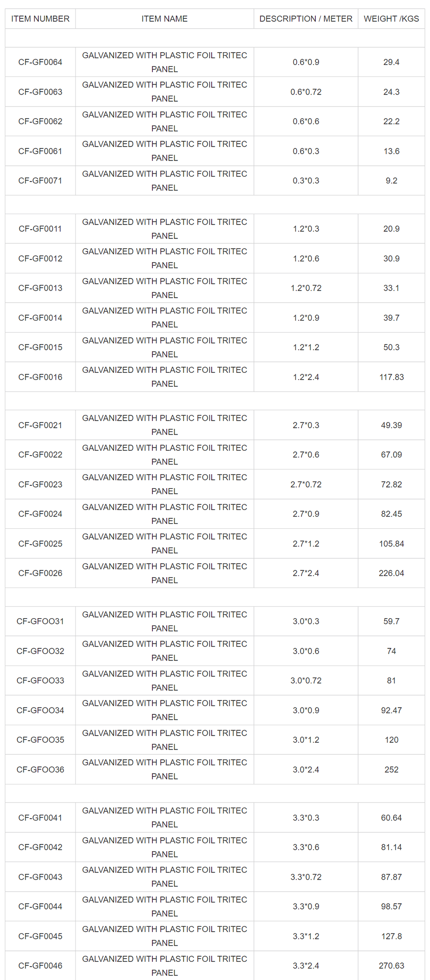This screenshot has width=430, height=980.
Task: Select the weight value 22.2
Action: [x=391, y=121]
